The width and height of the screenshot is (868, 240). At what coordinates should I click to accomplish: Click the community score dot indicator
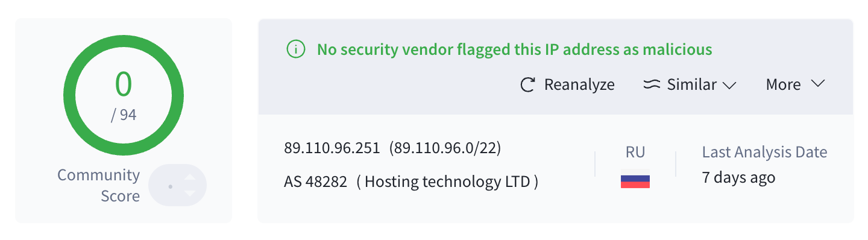pos(171,186)
